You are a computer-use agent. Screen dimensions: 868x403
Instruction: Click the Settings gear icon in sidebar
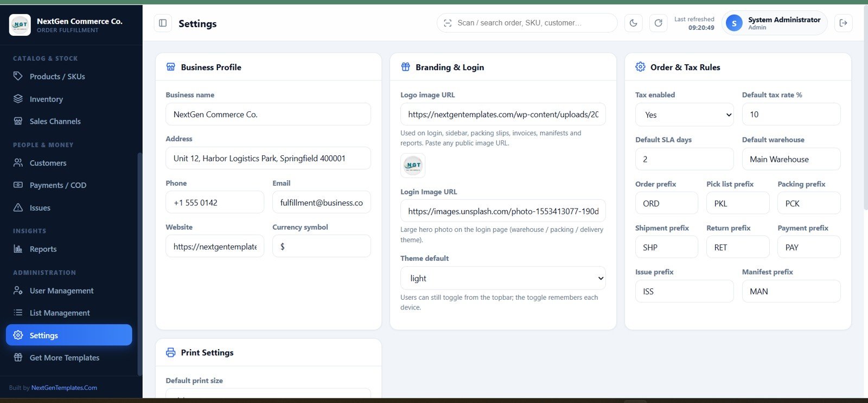click(x=18, y=335)
